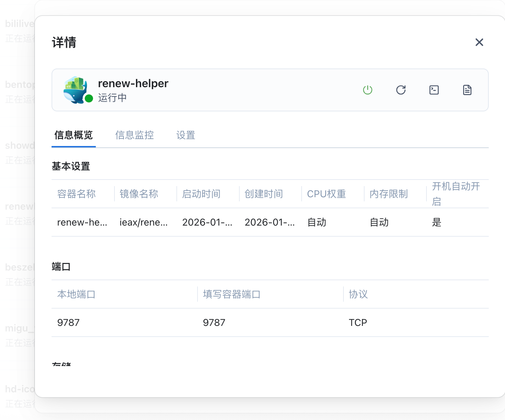
Task: Open the container log document icon
Action: point(467,90)
